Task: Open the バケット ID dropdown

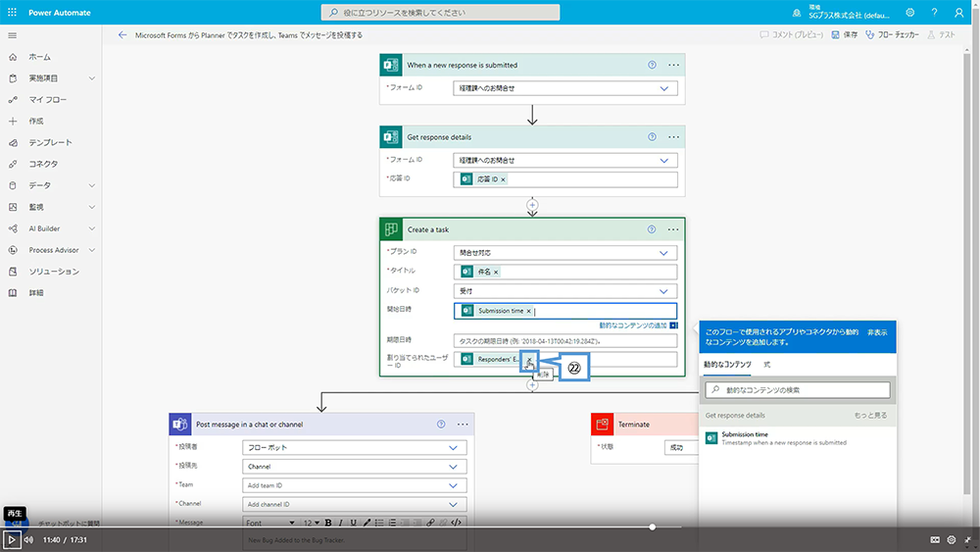Action: tap(663, 291)
